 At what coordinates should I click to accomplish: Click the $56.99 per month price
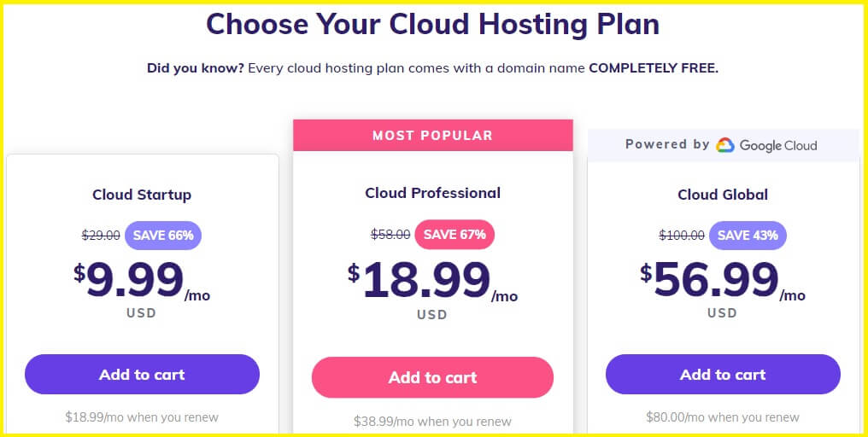(723, 281)
